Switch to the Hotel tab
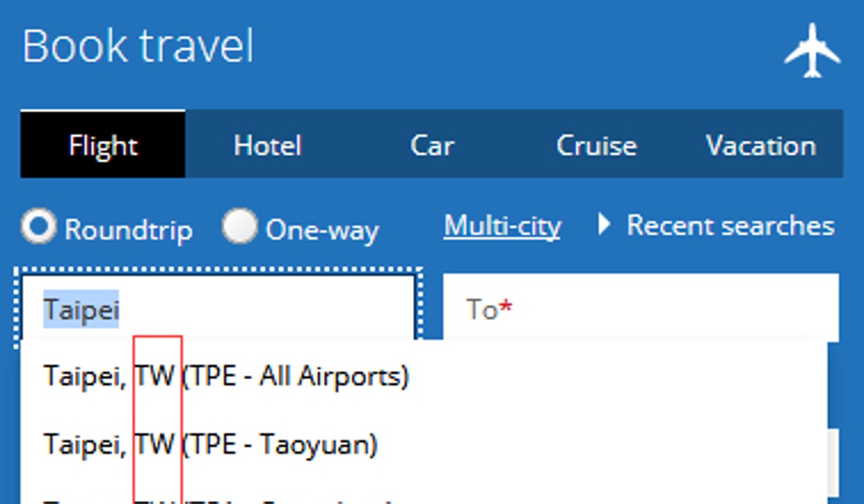 coord(268,145)
